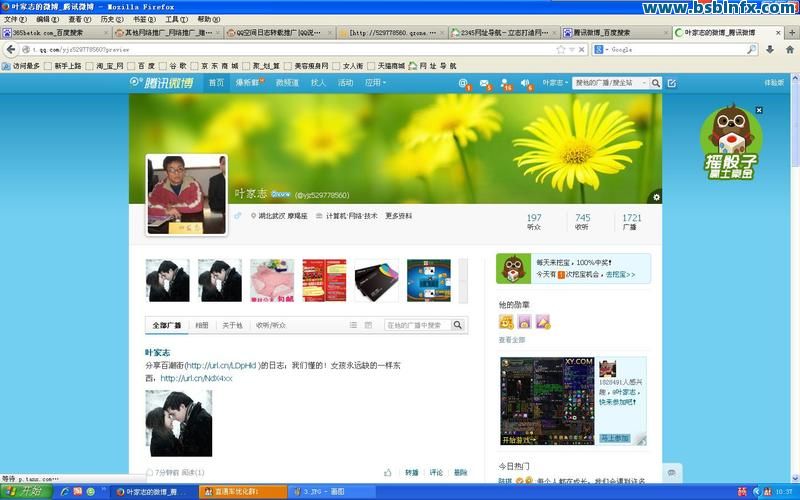Screen dimensions: 800x500
Task: Click 微频道 in Weibo navigation
Action: point(287,83)
